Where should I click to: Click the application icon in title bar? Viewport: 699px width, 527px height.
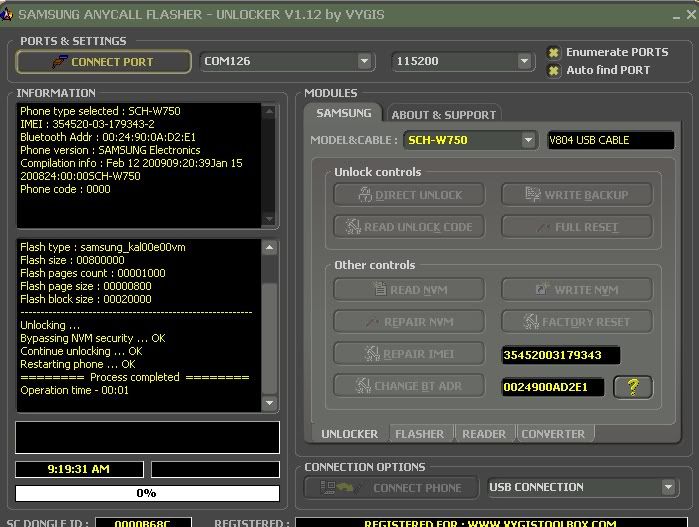point(6,15)
